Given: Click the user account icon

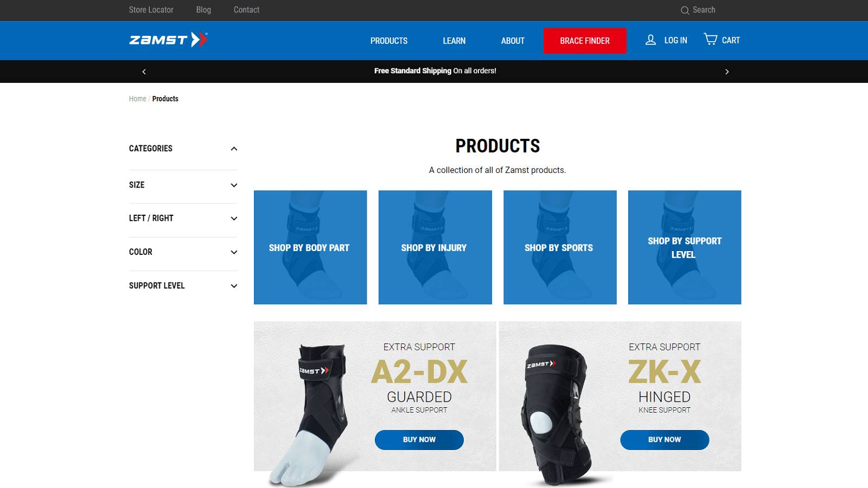Looking at the screenshot, I should [650, 40].
